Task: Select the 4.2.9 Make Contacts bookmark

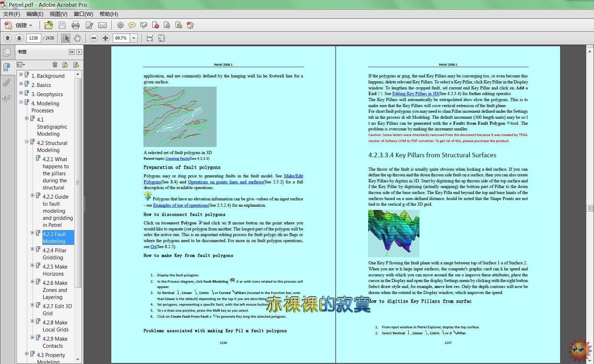Action: [55, 342]
